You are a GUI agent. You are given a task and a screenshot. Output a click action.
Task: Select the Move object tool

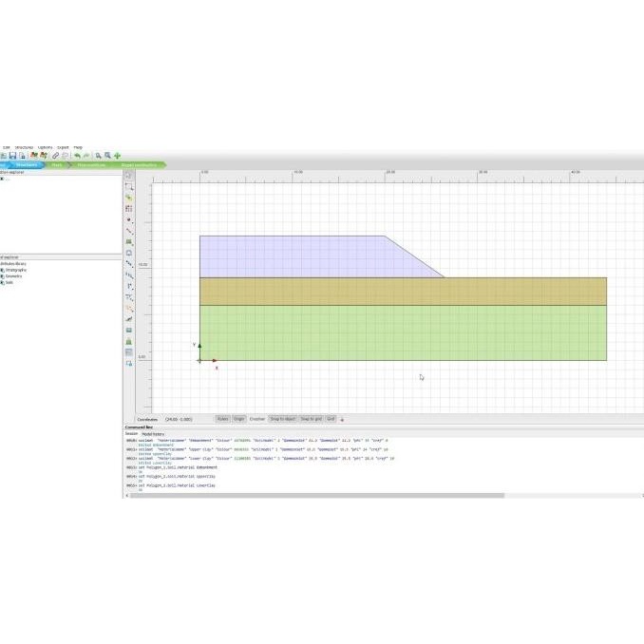click(129, 198)
